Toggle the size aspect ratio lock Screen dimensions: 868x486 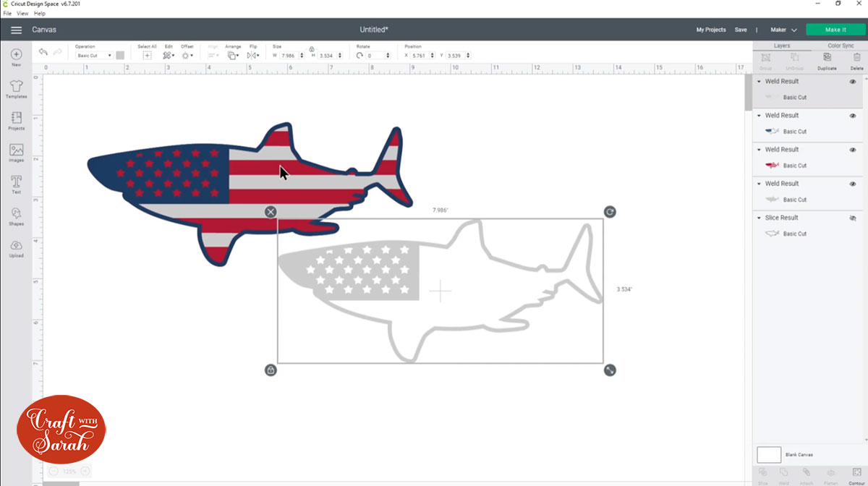312,48
